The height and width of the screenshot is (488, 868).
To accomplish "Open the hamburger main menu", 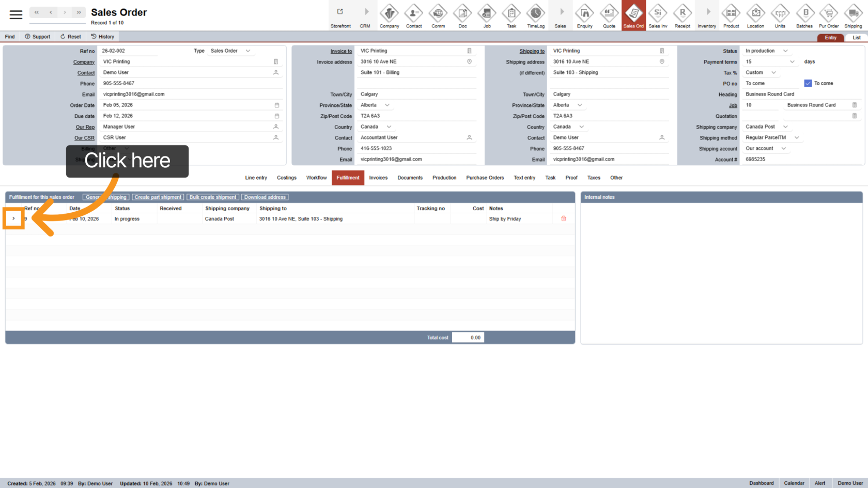I will [16, 14].
